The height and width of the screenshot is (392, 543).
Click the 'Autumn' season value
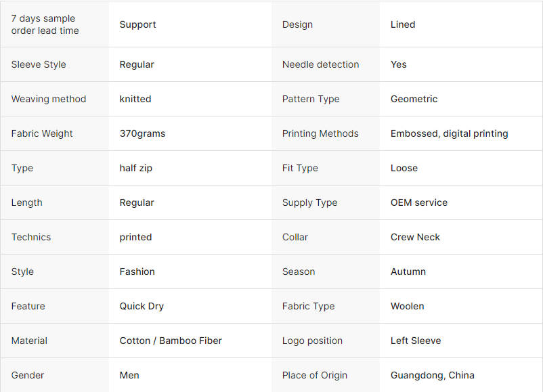point(408,271)
